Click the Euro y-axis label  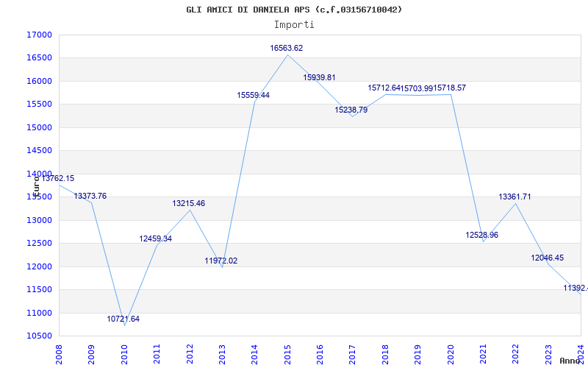(36, 187)
